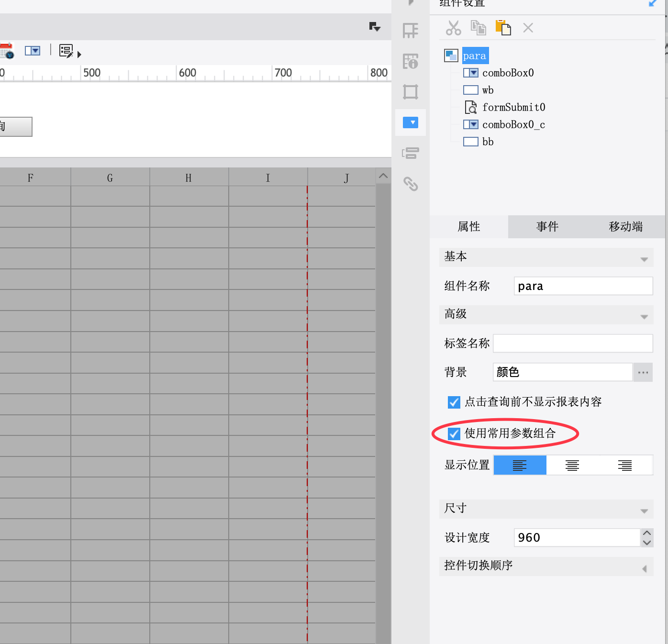Screen dimensions: 668x644
Task: Click the paste clipboard icon
Action: [503, 28]
